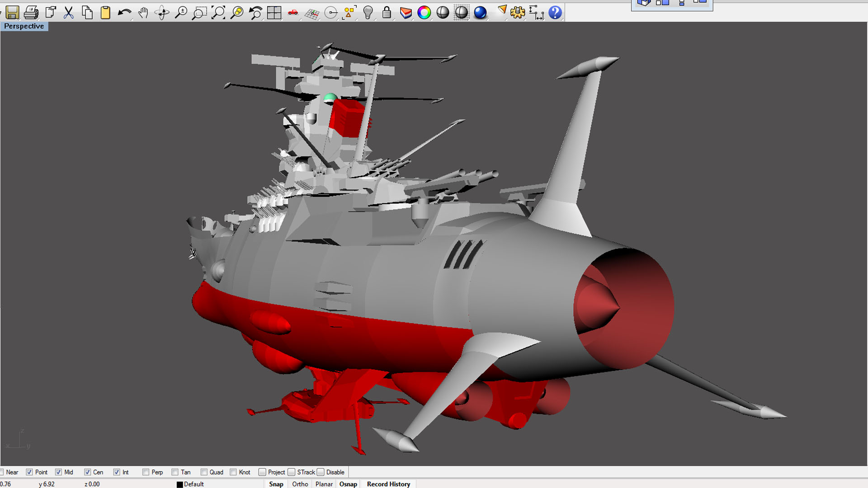Toggle Osnap pane in status bar
Screen dimensions: 868x488
tap(348, 484)
